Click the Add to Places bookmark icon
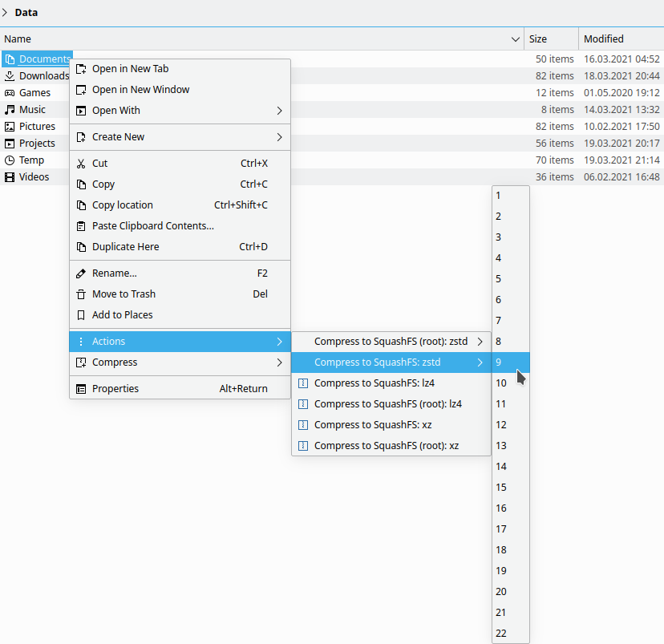The height and width of the screenshot is (644, 664). coord(81,315)
